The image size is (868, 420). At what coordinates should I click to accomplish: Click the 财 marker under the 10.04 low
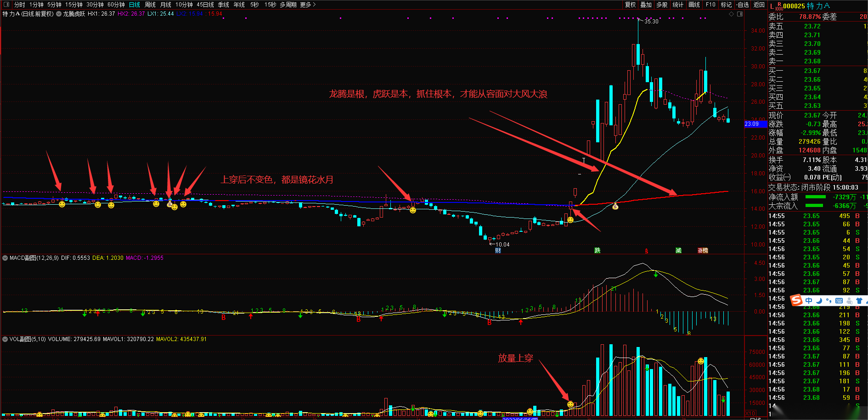click(498, 251)
